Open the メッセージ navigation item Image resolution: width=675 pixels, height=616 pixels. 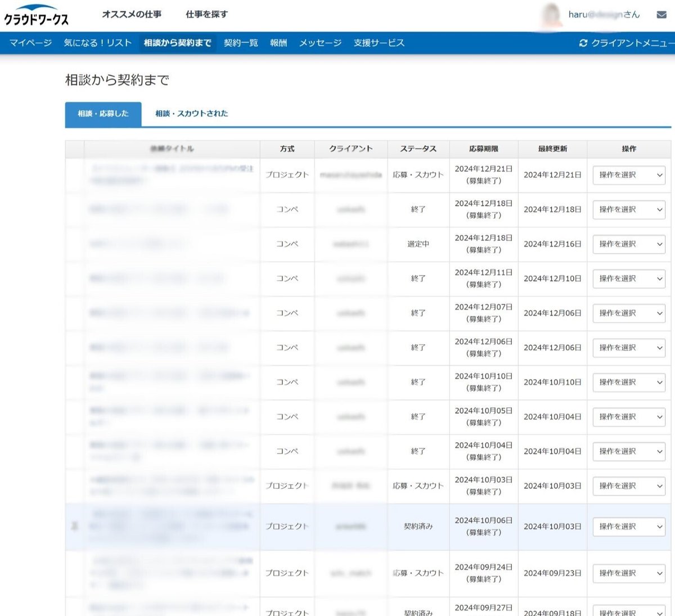(x=319, y=42)
